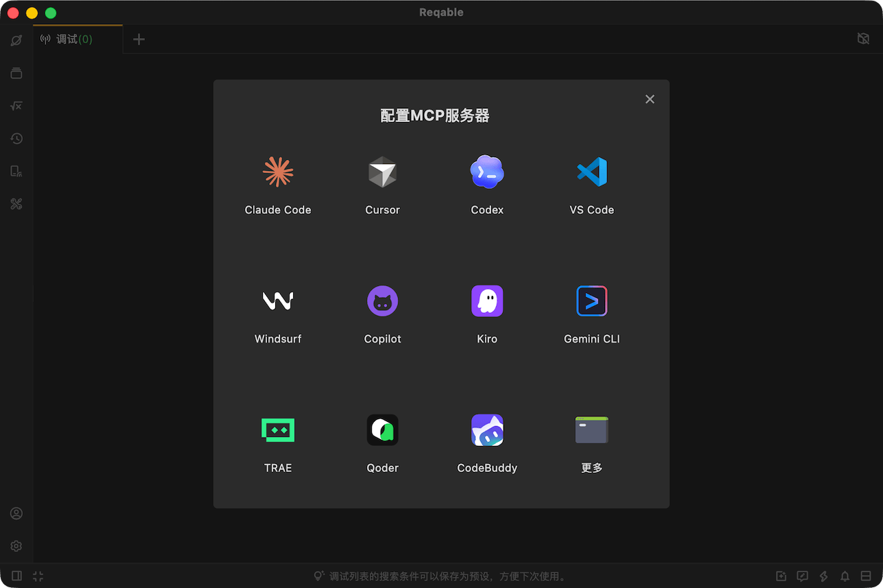Choose Qoder in the MCP dialog
883x588 pixels.
382,443
